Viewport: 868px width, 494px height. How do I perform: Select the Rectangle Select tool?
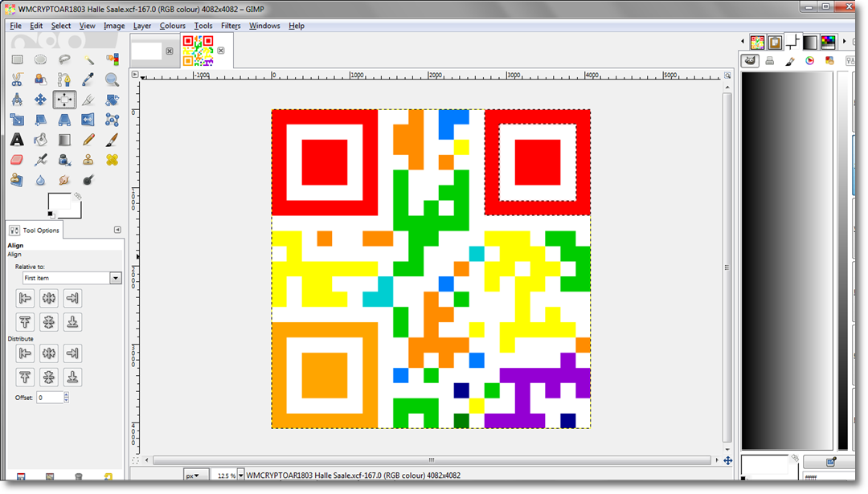(17, 59)
